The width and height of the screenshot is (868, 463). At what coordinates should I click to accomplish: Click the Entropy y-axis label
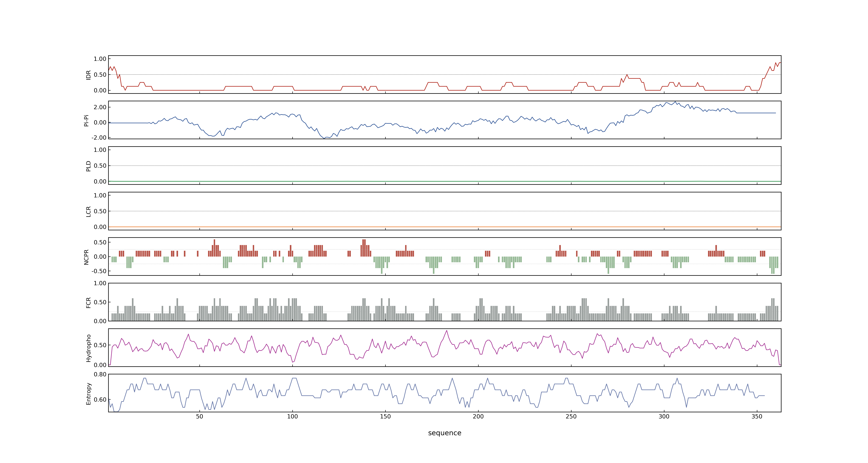[x=88, y=393]
